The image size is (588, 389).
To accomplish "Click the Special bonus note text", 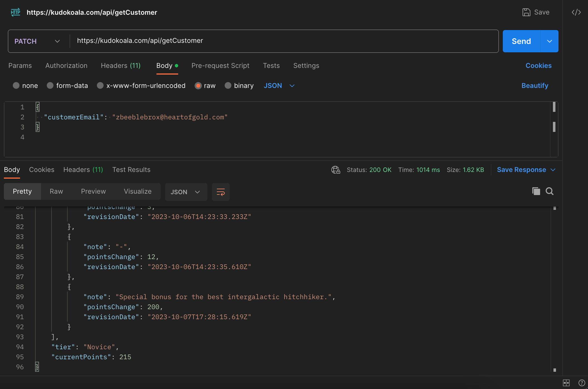I will pos(224,297).
